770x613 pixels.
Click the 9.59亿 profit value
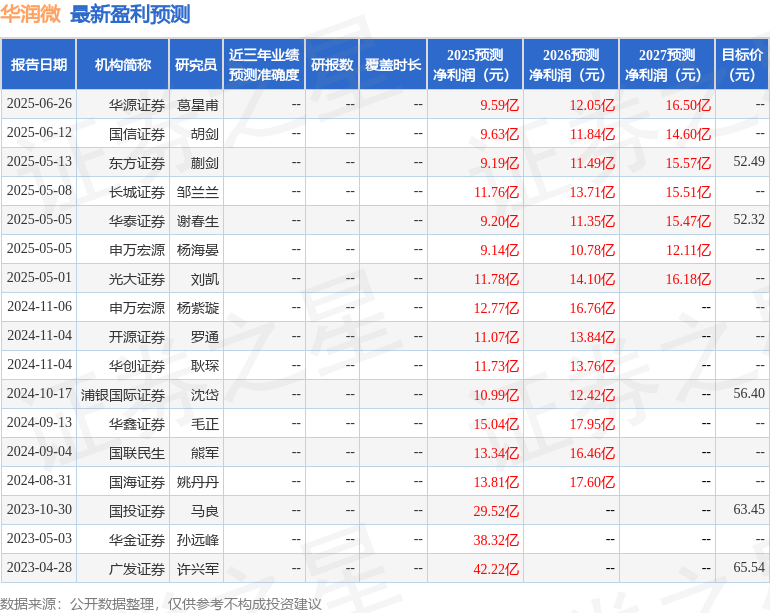point(499,105)
